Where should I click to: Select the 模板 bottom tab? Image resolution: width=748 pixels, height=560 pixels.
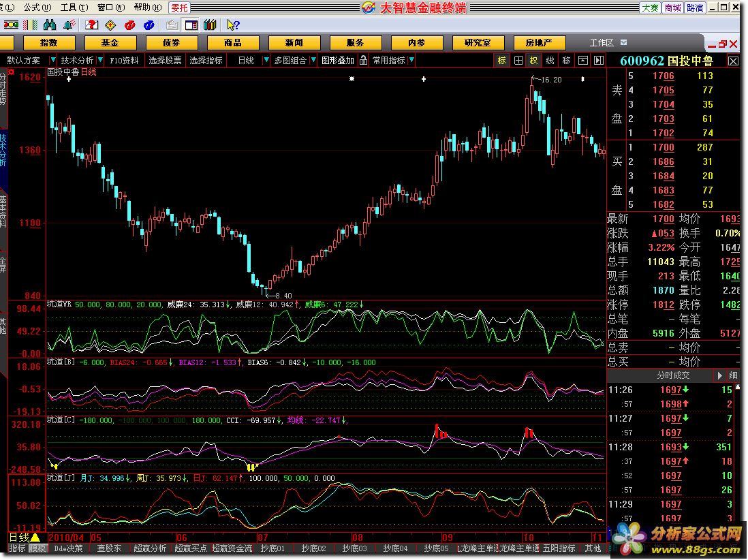[x=37, y=548]
